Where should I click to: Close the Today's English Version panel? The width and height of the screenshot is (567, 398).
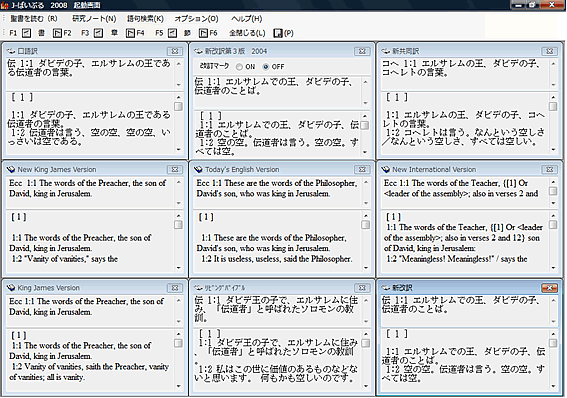(362, 170)
